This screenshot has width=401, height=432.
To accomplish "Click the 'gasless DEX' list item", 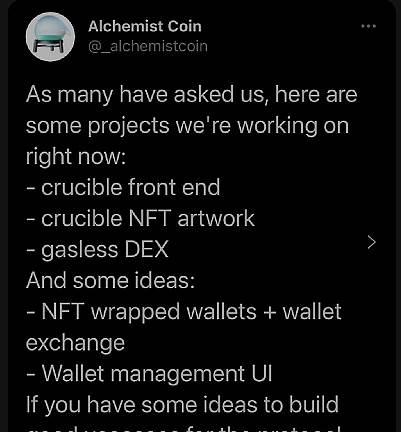I will click(97, 250).
